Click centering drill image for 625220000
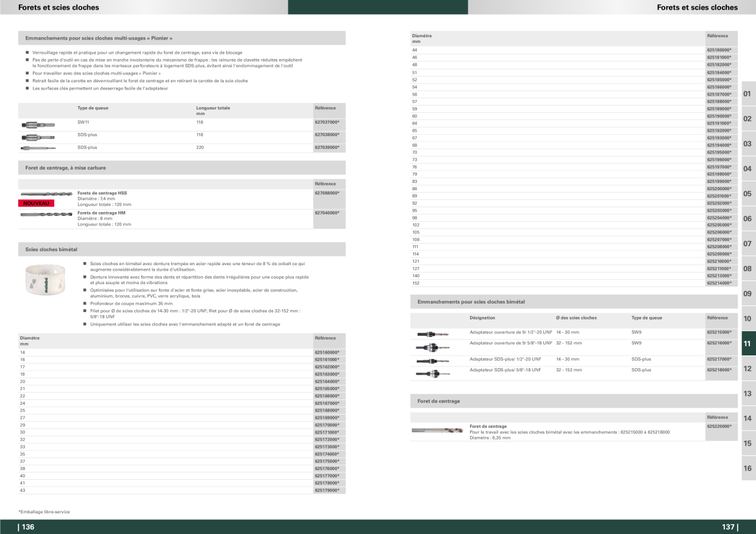Viewport: 756px width, 534px height. pos(437,430)
